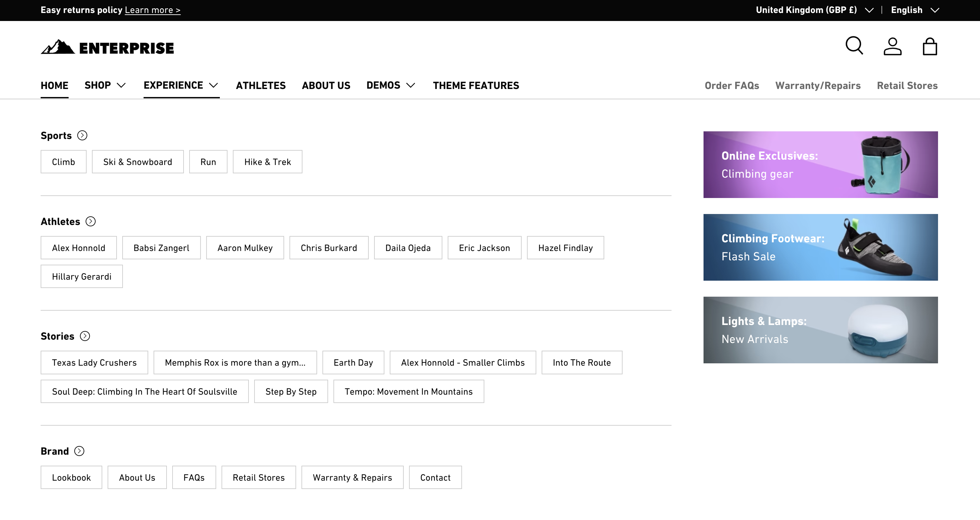Click the Brand section heading

click(55, 451)
